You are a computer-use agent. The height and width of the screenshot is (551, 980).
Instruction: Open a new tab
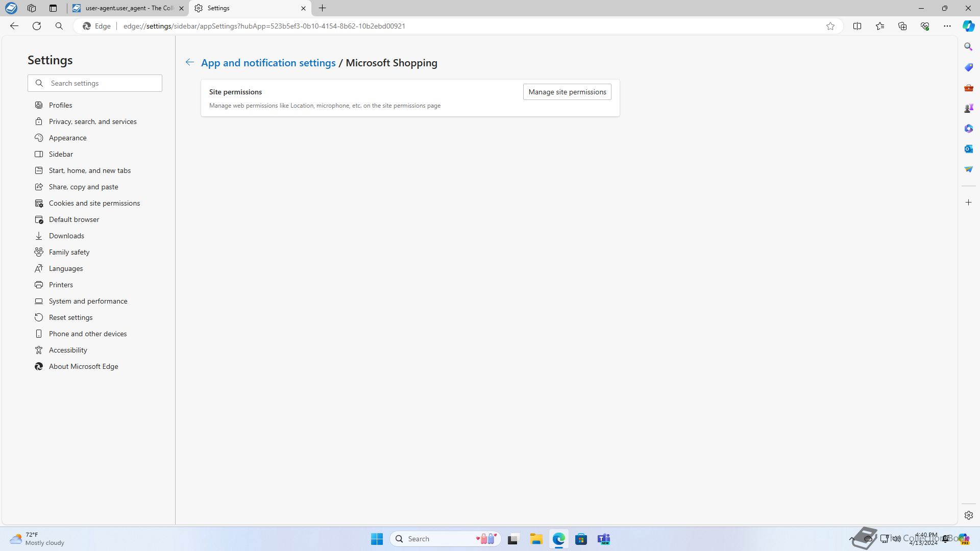click(x=323, y=8)
